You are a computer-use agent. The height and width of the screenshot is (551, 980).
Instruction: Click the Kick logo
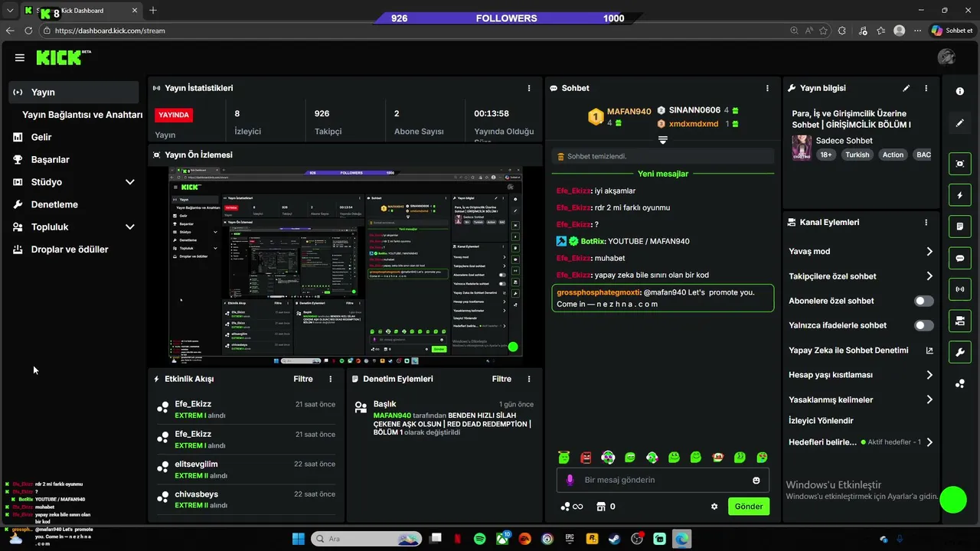click(64, 57)
